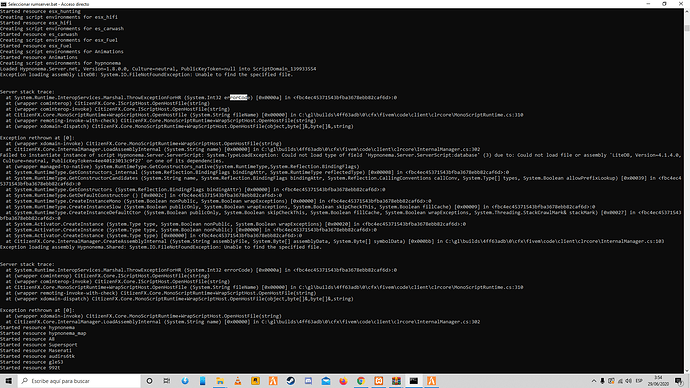Click 'Creating script environments for esx_hifi'
Screen dimensions: 690x388
click(59, 17)
